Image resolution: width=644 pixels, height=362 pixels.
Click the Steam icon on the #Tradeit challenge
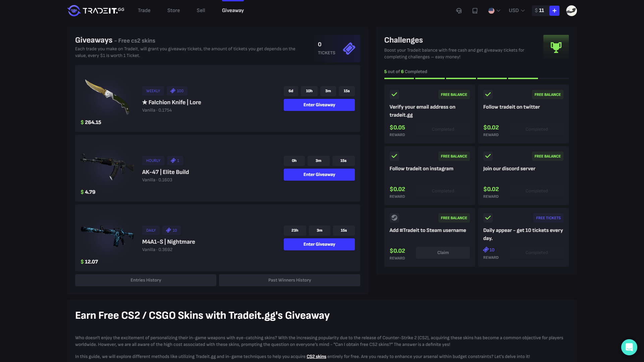pyautogui.click(x=394, y=218)
